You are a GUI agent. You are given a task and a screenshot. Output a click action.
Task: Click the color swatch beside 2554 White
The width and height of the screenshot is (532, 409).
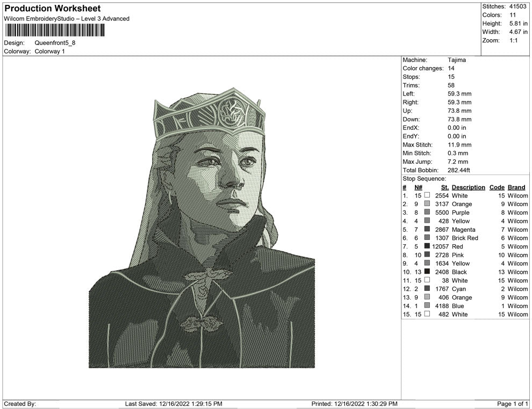(x=427, y=195)
